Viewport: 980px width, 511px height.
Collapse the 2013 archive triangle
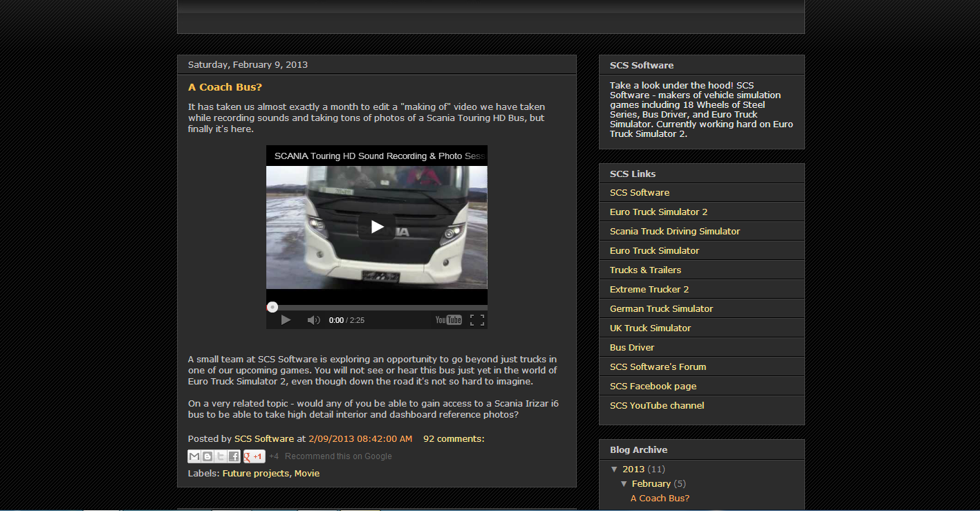pos(614,469)
